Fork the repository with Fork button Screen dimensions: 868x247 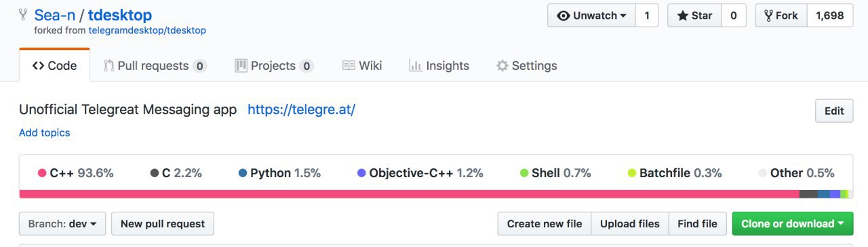[781, 16]
